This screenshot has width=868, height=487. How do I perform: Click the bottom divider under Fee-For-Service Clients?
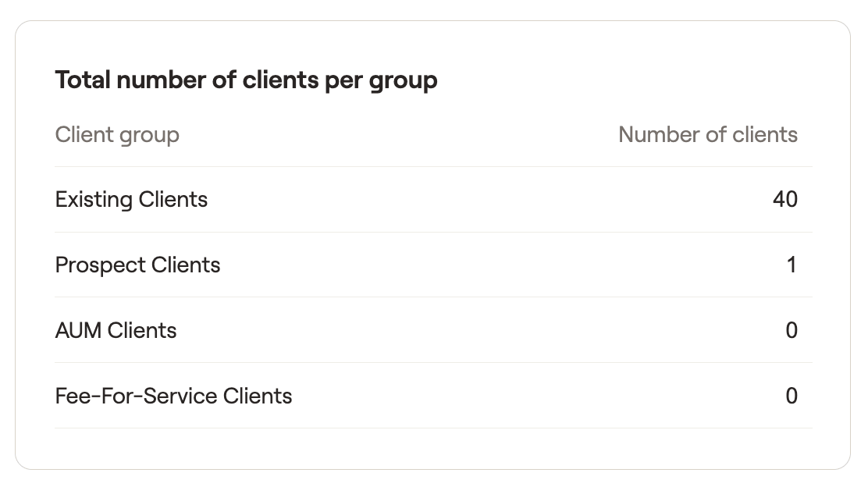tap(433, 428)
